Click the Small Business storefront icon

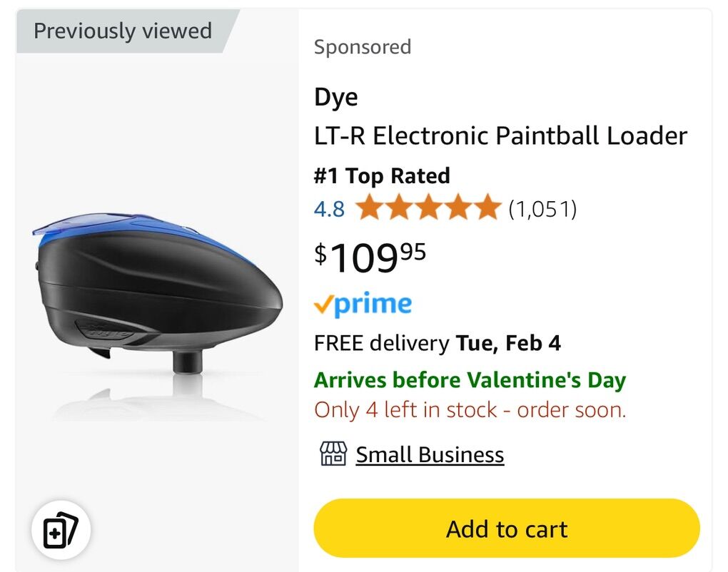click(333, 454)
